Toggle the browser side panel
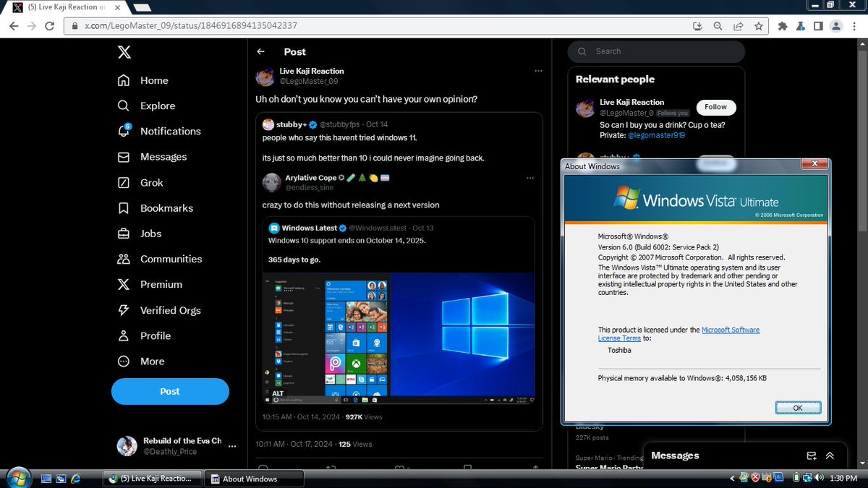868x488 pixels. (x=818, y=25)
